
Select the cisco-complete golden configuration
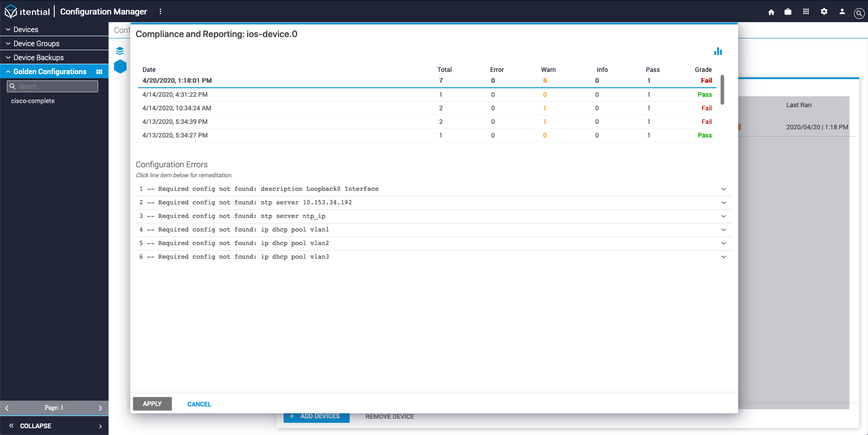(33, 101)
